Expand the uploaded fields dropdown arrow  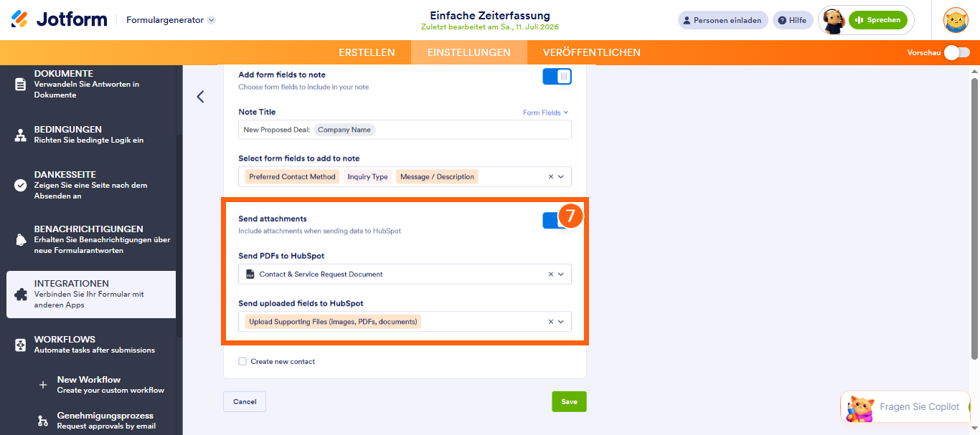pyautogui.click(x=561, y=322)
